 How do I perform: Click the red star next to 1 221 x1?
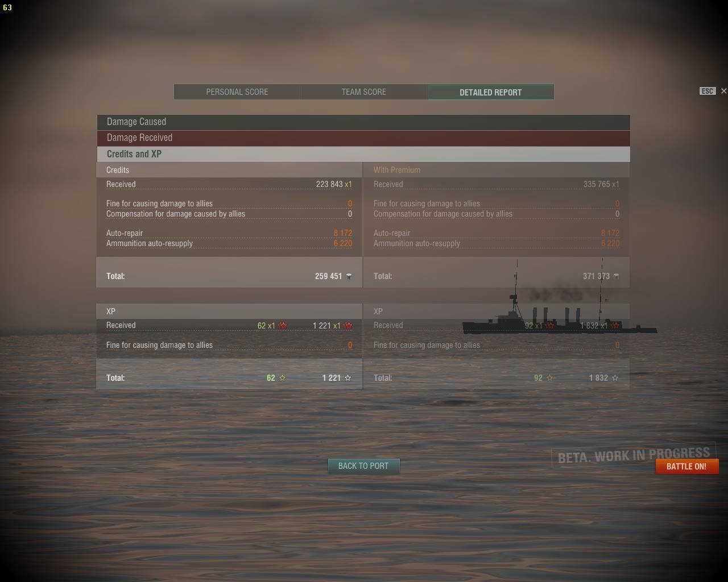click(x=348, y=326)
